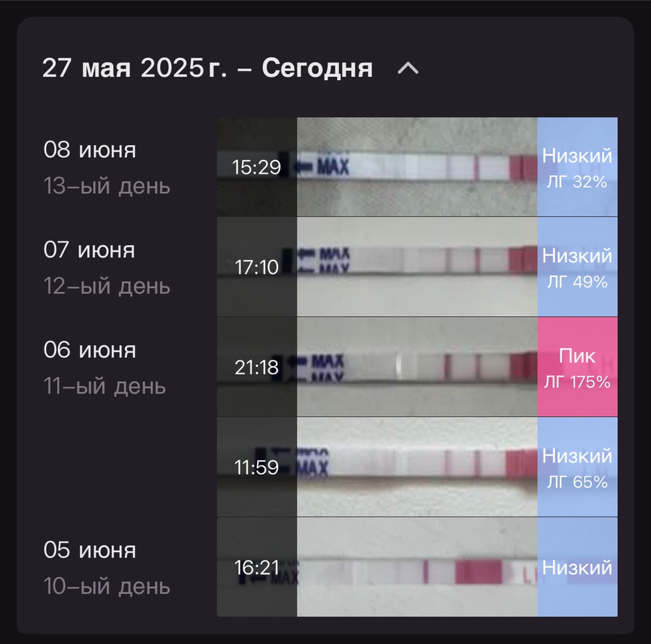Collapse the 27 мая 2025 cycle section

408,68
